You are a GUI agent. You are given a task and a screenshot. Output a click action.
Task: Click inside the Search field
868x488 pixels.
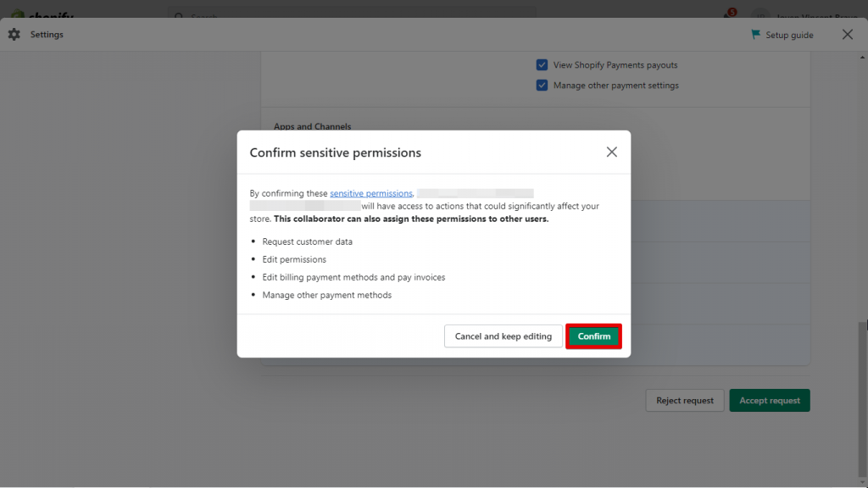tap(356, 16)
